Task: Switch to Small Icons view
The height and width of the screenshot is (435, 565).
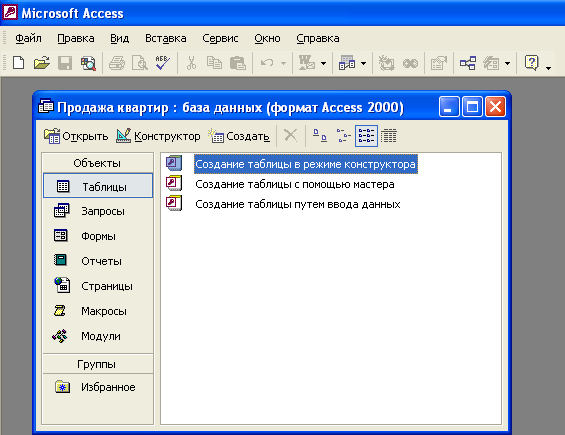Action: 343,136
